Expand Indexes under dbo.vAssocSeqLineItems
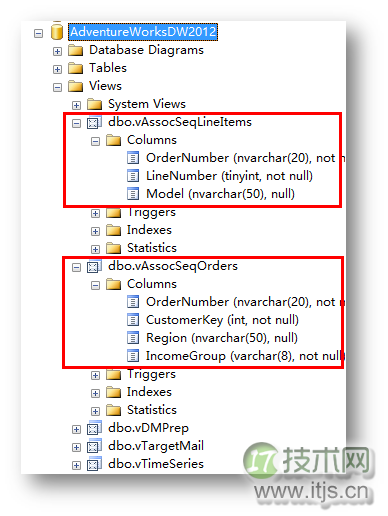 [95, 231]
